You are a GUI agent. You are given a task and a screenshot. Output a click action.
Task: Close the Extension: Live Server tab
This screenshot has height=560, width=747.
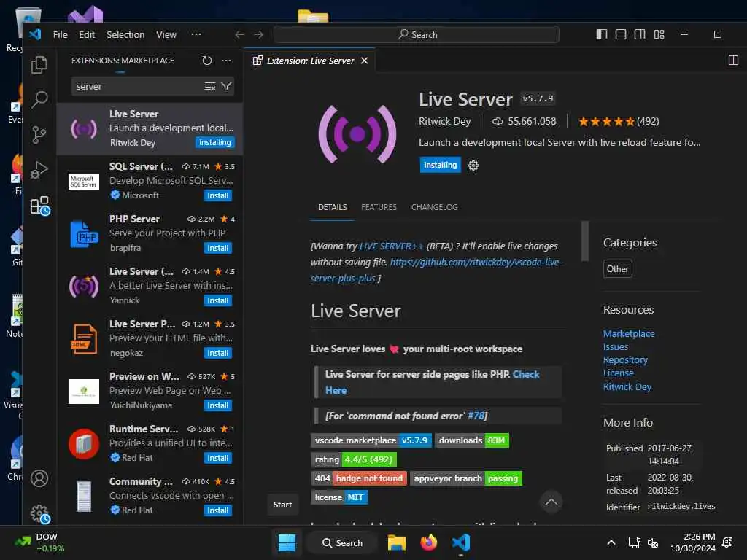365,61
